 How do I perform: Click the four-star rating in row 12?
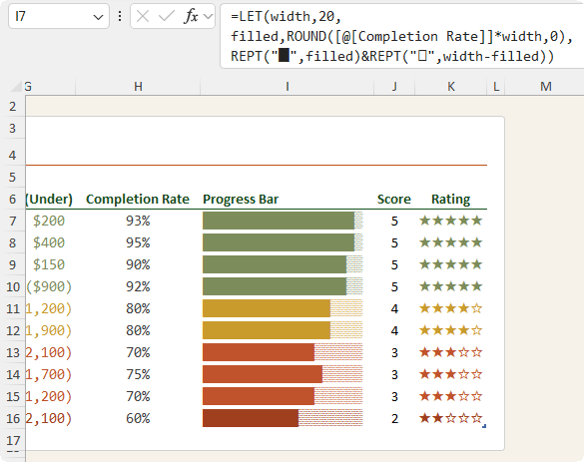click(x=451, y=330)
